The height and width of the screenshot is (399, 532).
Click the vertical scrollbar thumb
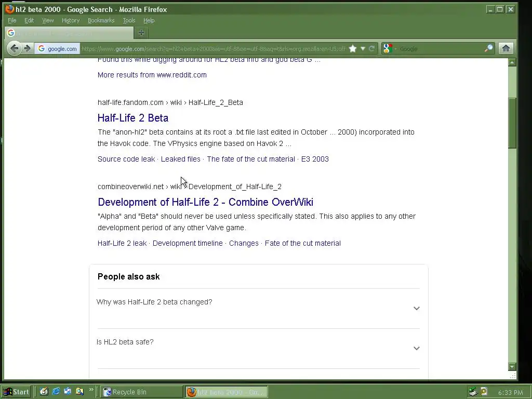[512, 123]
